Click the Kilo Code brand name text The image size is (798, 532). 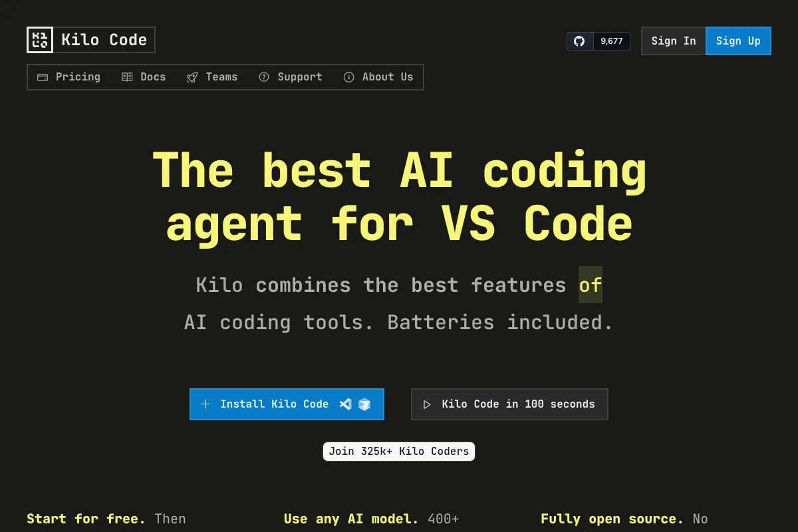pyautogui.click(x=104, y=40)
